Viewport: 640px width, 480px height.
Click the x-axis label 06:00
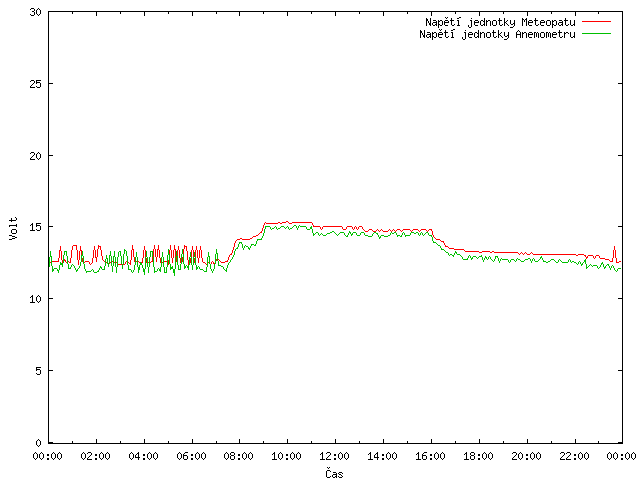[x=191, y=456]
